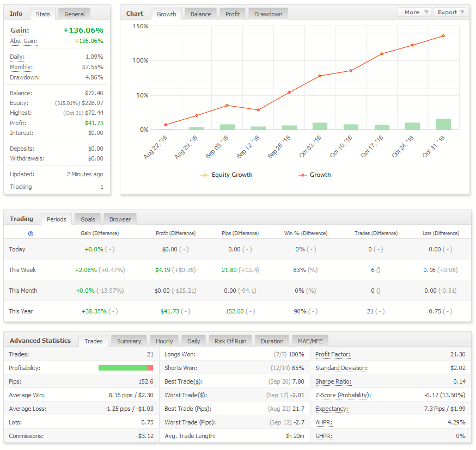Click the Sep 05 green profit bar
Screen dimensions: 476x450
click(227, 127)
